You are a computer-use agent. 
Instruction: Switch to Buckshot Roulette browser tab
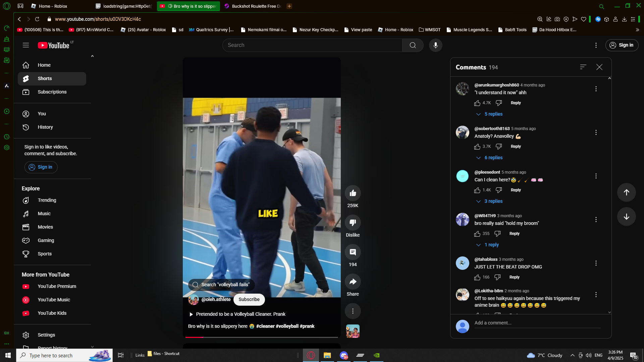click(x=253, y=6)
